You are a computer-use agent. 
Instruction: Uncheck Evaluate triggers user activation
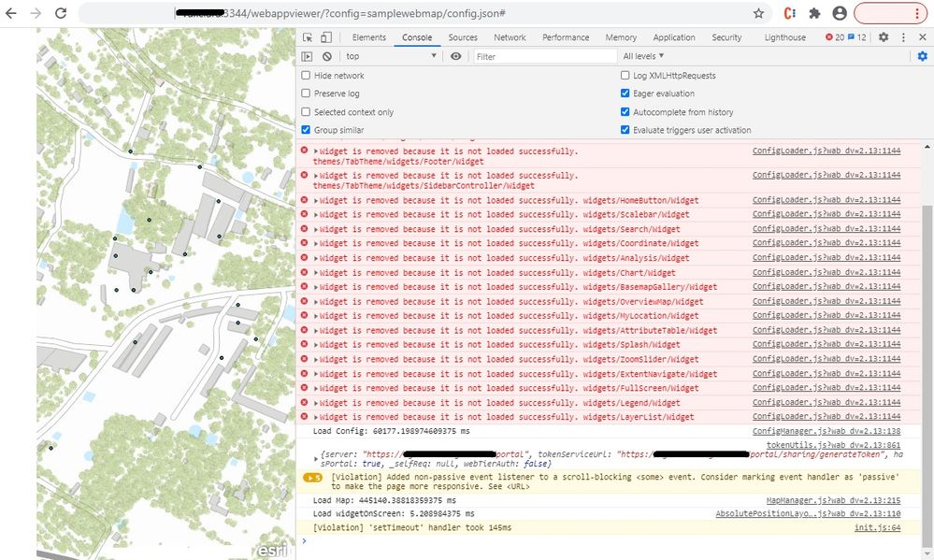coord(625,129)
